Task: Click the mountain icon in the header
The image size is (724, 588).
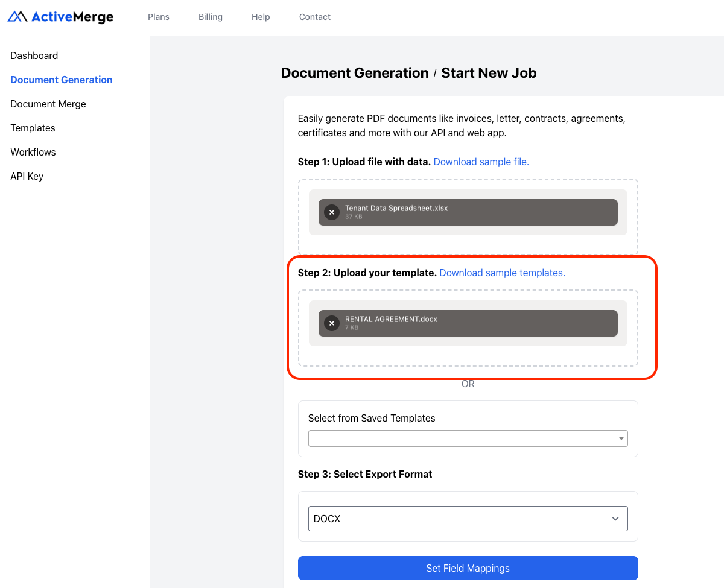Action: 17,17
